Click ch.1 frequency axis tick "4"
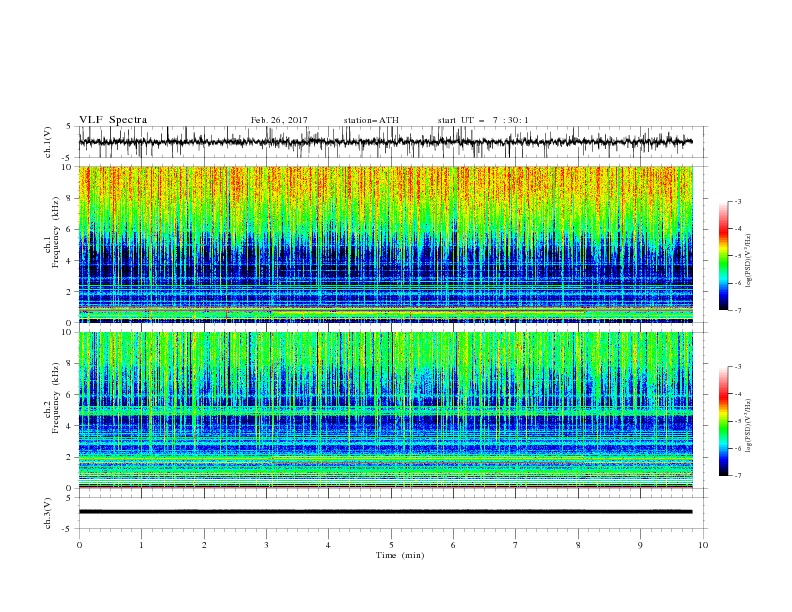The height and width of the screenshot is (612, 792). coord(70,261)
